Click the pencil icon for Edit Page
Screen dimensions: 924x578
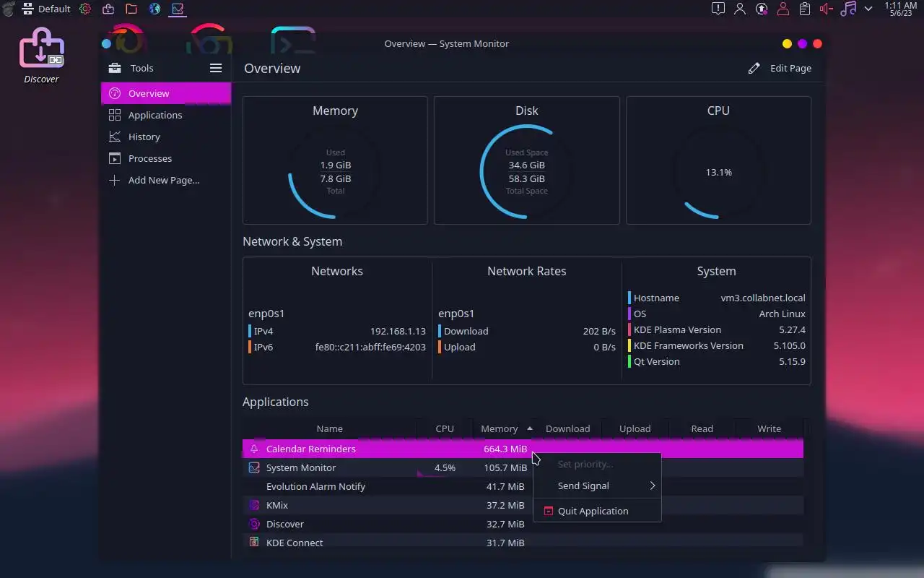click(x=754, y=68)
